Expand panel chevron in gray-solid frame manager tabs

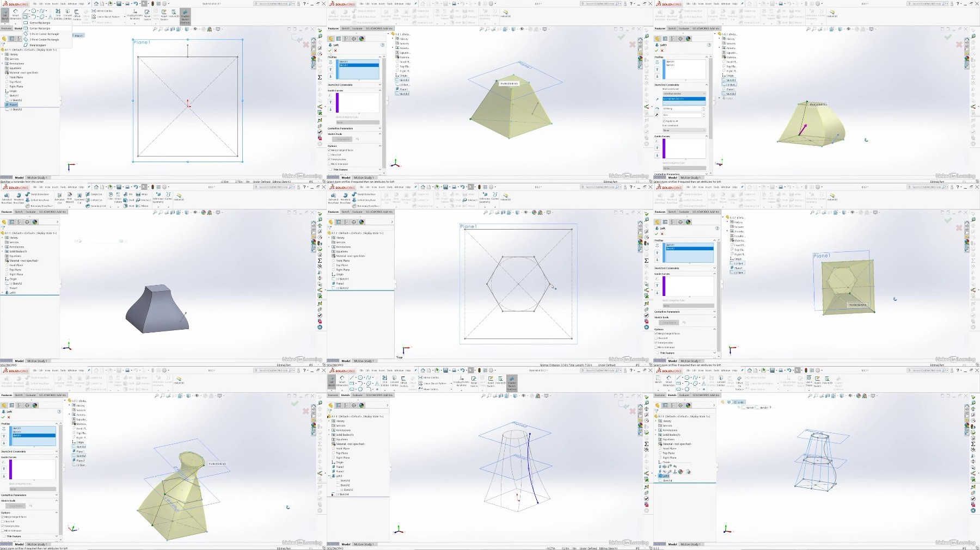(x=57, y=222)
